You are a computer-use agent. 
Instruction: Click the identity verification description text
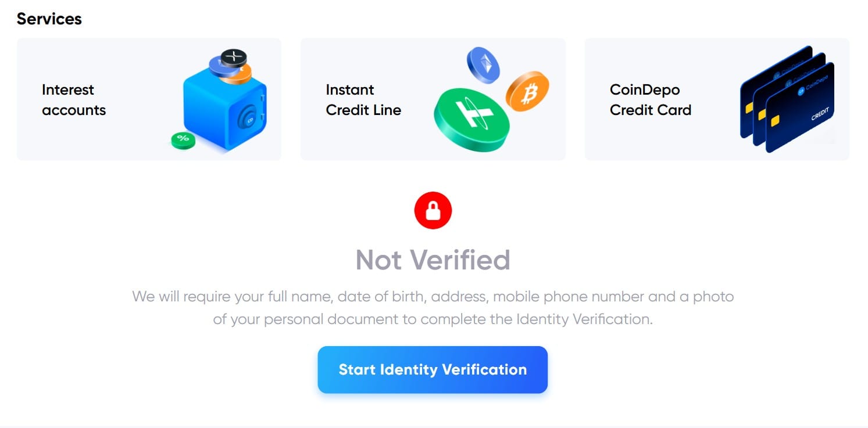pos(433,308)
